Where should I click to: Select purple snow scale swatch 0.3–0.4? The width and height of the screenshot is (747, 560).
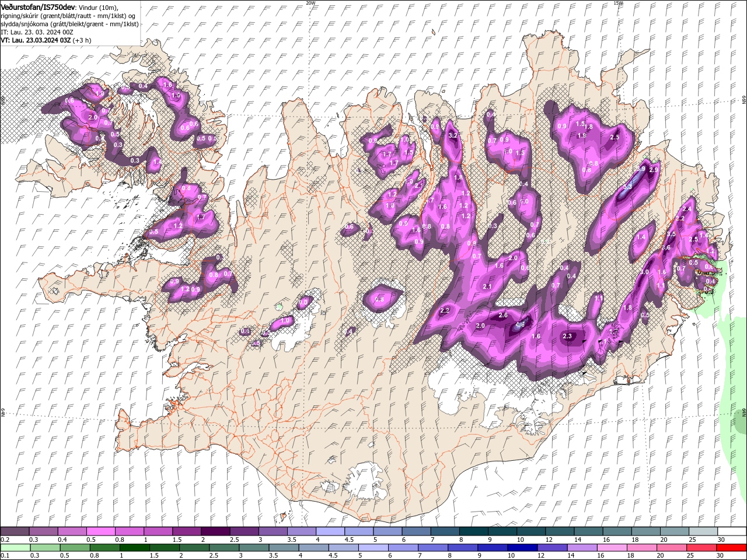pyautogui.click(x=43, y=531)
